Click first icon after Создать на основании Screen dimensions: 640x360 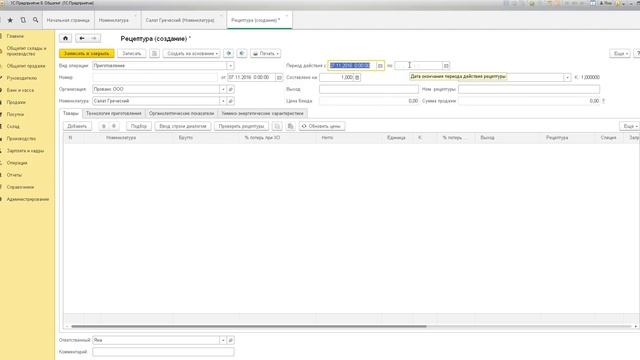tap(229, 53)
